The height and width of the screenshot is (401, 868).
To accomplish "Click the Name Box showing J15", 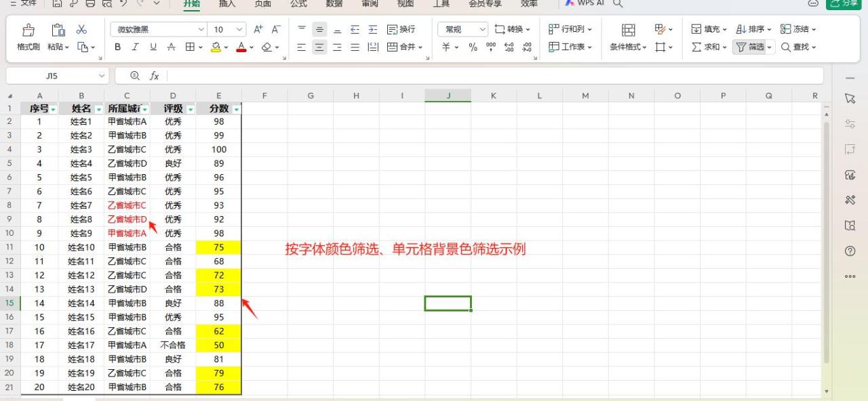I will point(58,76).
